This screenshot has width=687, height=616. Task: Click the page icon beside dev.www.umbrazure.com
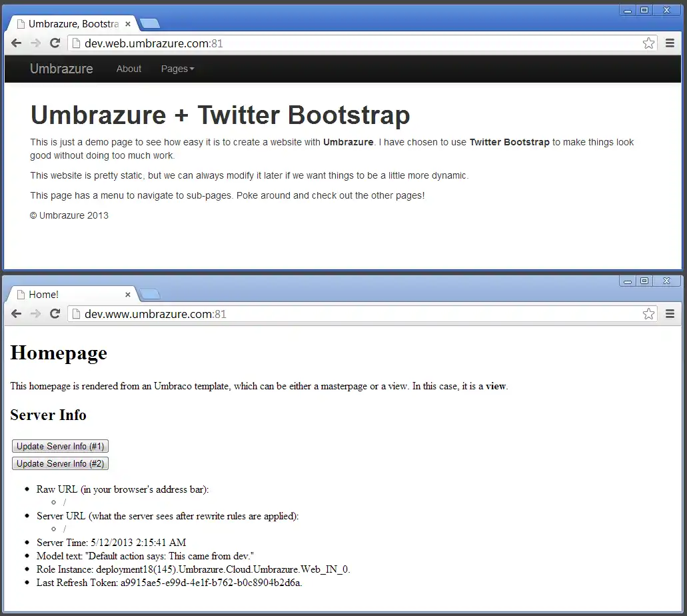coord(76,314)
